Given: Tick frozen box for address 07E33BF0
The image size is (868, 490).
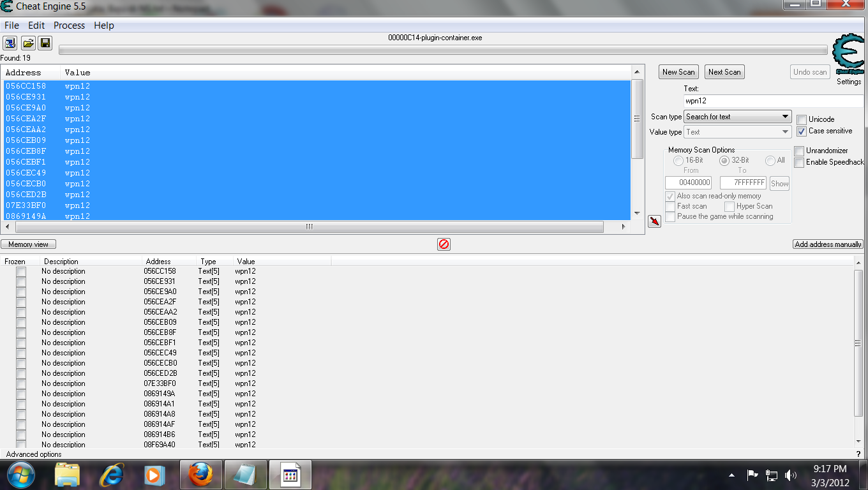Looking at the screenshot, I should pos(21,384).
